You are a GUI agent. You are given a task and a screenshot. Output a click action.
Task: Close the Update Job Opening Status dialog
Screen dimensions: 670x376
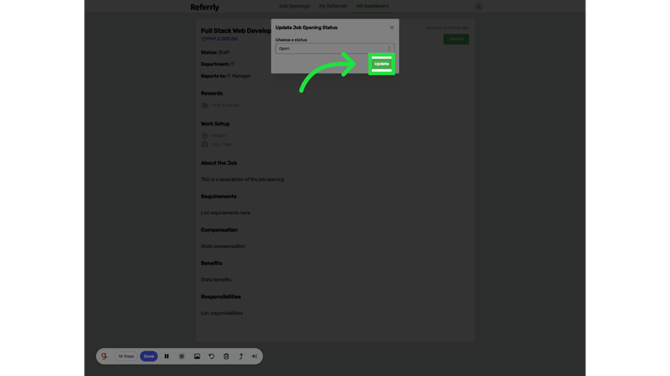[x=391, y=27]
